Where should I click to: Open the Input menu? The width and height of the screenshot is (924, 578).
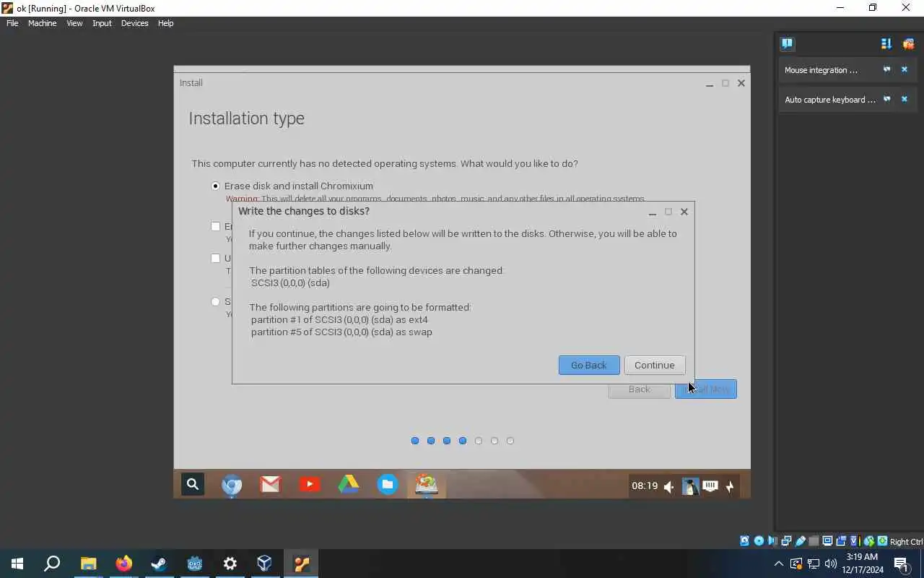point(102,23)
